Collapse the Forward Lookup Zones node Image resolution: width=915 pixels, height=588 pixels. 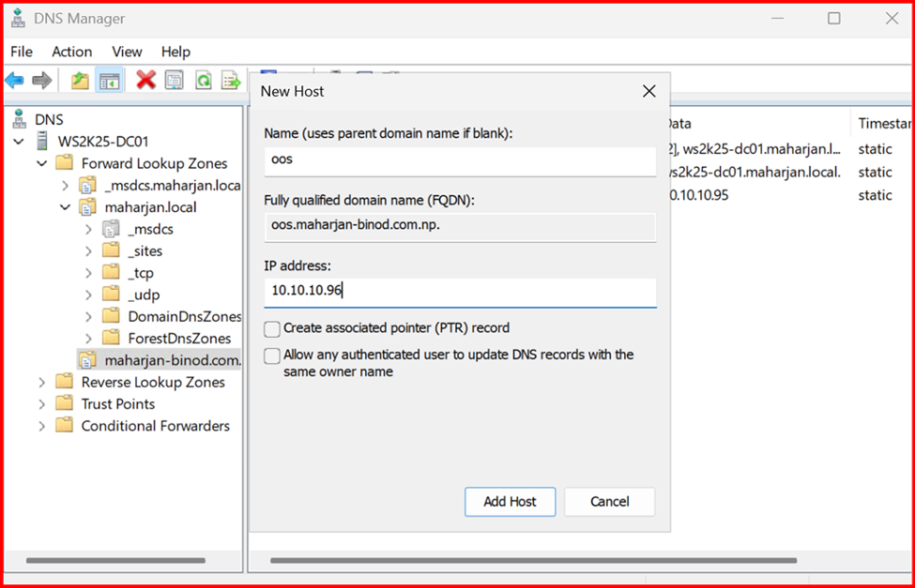(41, 163)
